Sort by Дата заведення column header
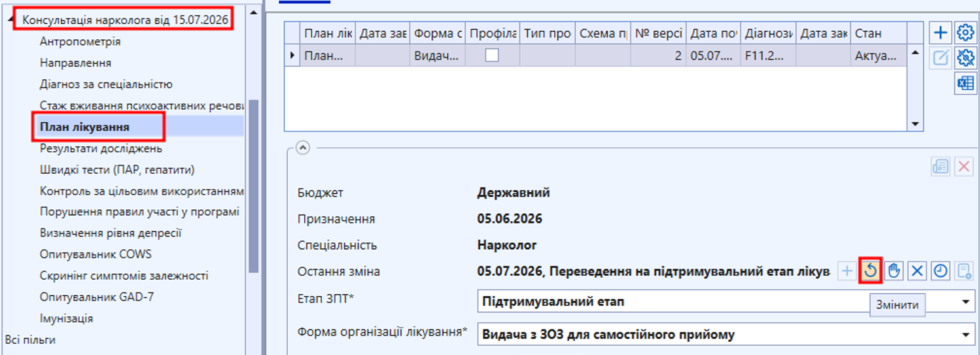The width and height of the screenshot is (980, 355). pyautogui.click(x=383, y=33)
